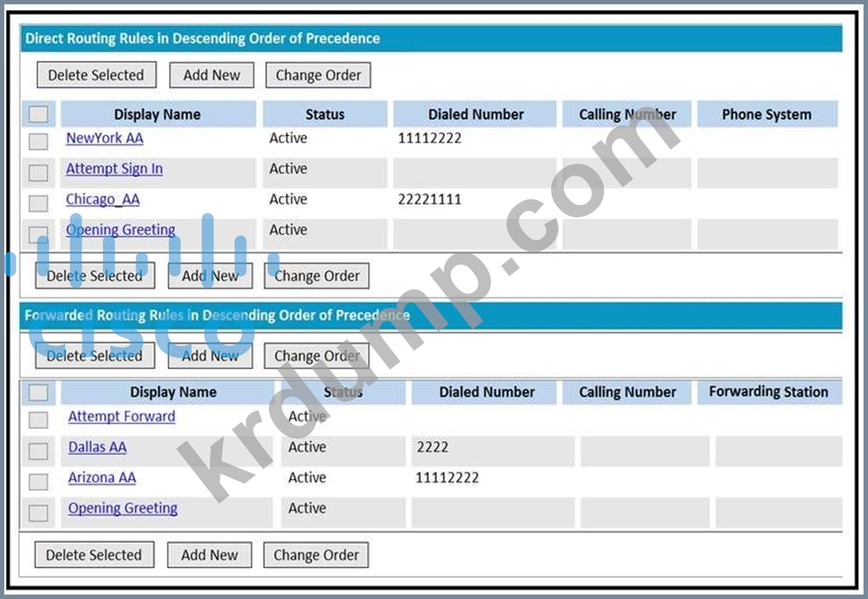Tick the Chicago_AA rule checkbox
Image resolution: width=868 pixels, height=599 pixels.
[38, 203]
